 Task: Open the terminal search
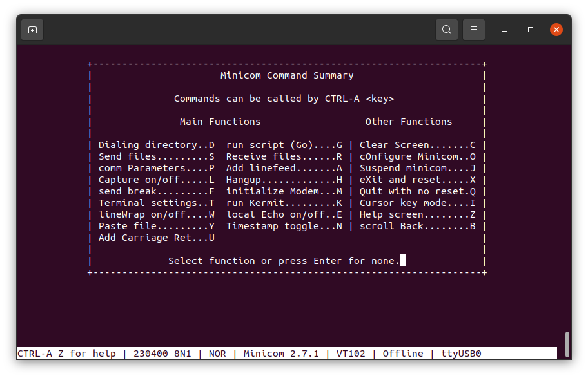(446, 30)
